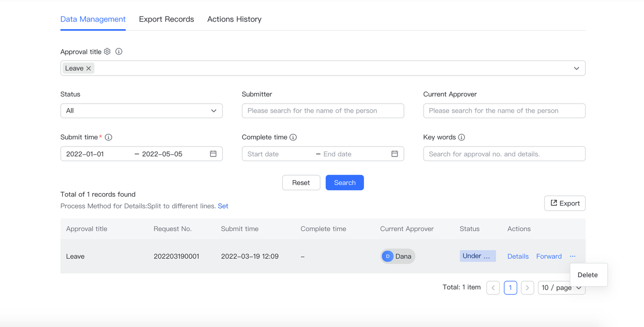Click the Approval title settings gear icon
Viewport: 644px width, 327px height.
pyautogui.click(x=107, y=51)
